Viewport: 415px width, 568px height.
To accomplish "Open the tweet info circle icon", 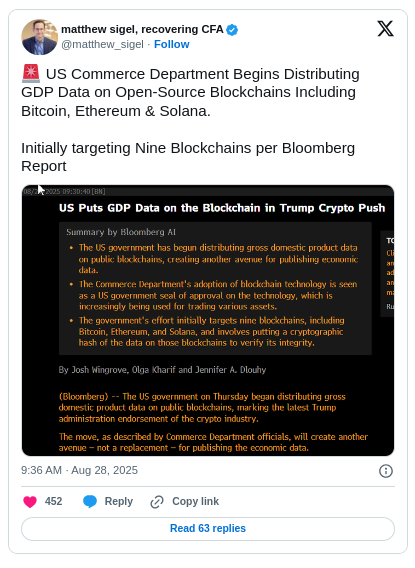I will click(386, 471).
